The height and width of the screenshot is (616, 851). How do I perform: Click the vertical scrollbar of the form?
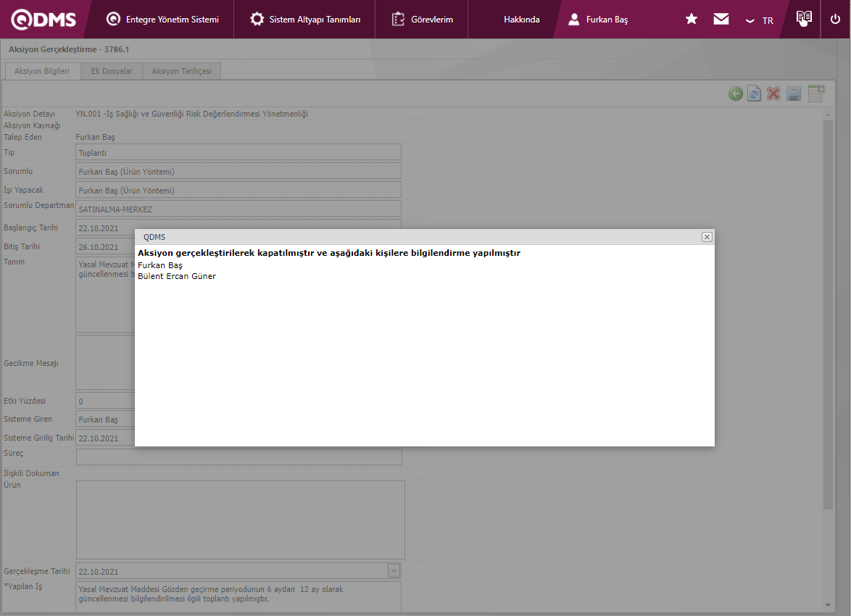click(x=828, y=315)
